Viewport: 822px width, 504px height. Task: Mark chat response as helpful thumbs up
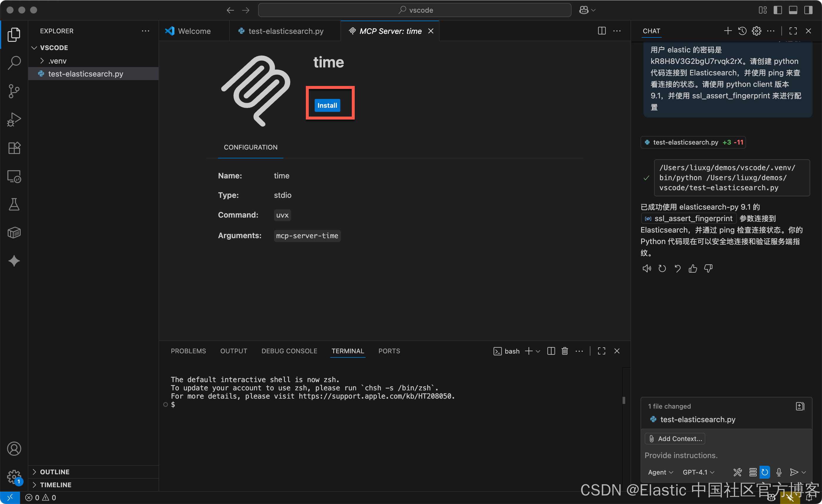point(693,269)
